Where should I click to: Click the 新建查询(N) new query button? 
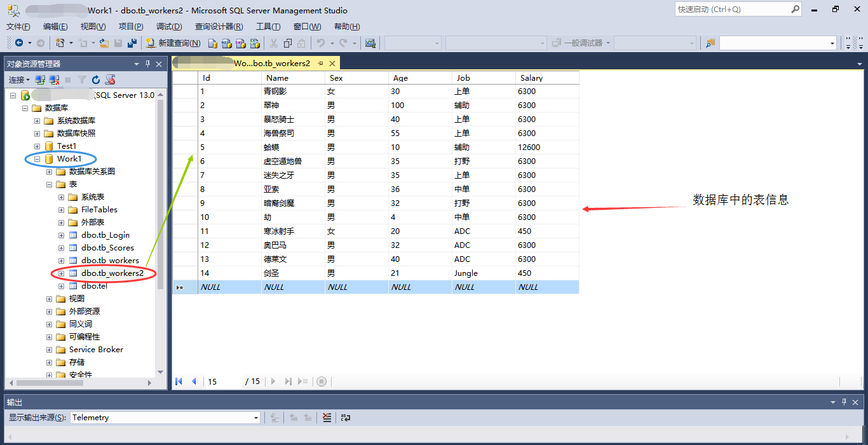(x=173, y=43)
